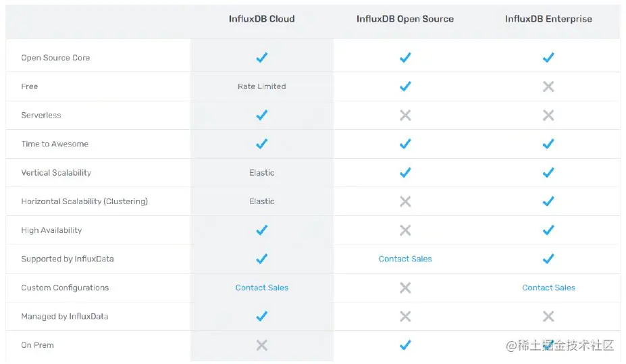Open Contact Sales link under InfluxDB Open Source
This screenshot has width=626, height=364.
(405, 259)
